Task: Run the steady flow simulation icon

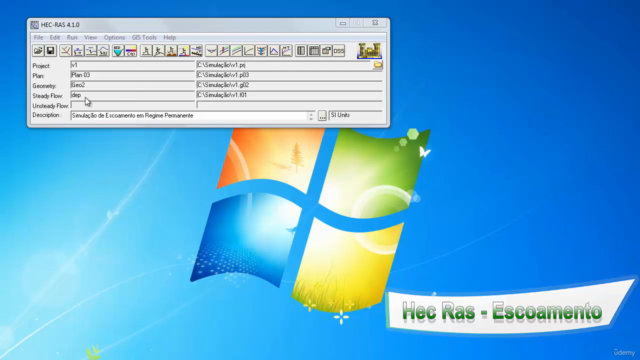Action: coord(146,51)
